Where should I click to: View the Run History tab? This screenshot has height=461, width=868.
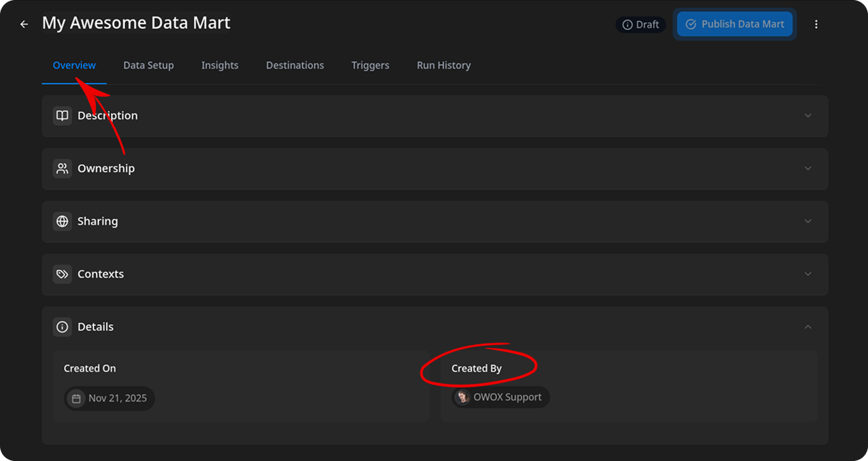coord(444,65)
